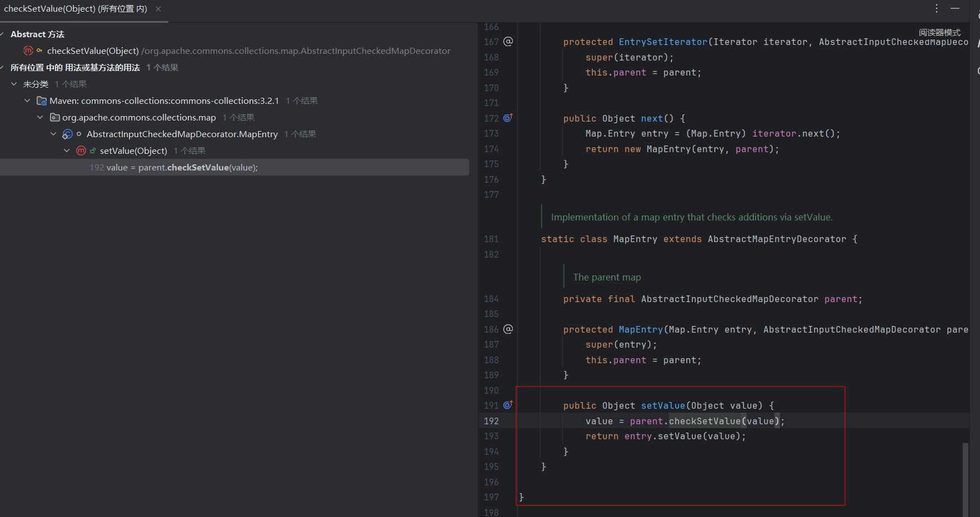Screen dimensions: 980x517
Task: Collapse the setValue(Object) node
Action: 67,151
